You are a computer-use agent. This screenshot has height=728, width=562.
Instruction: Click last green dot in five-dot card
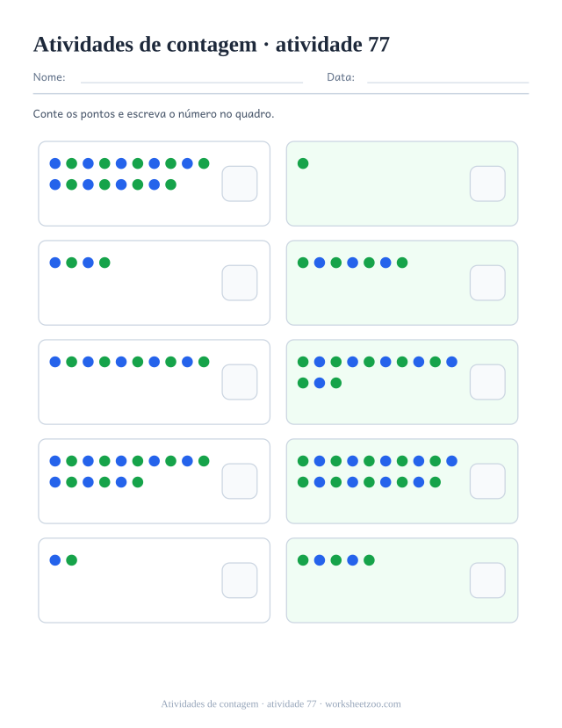(369, 560)
